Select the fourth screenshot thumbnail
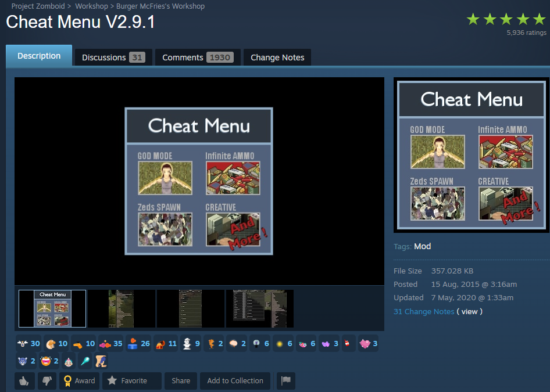 pyautogui.click(x=259, y=308)
